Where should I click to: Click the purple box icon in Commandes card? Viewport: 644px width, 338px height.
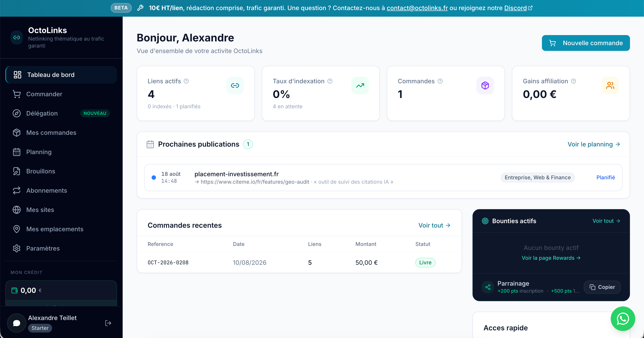pos(485,85)
